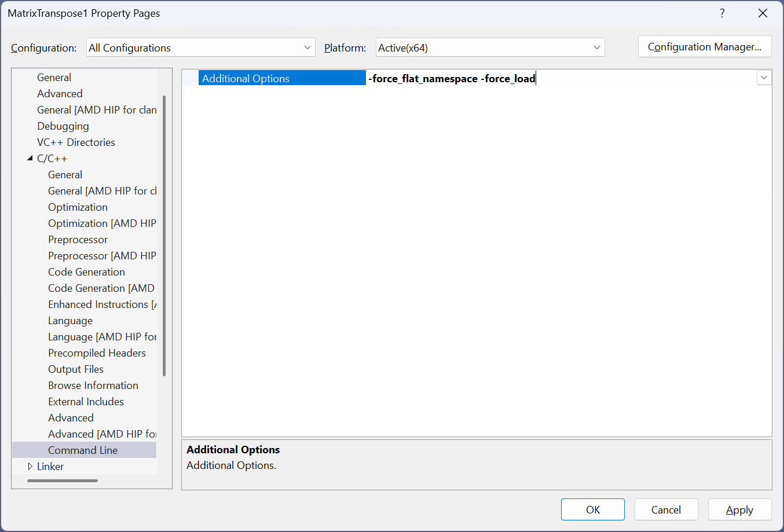Open Precompiled Headers settings
This screenshot has width=784, height=532.
(97, 353)
